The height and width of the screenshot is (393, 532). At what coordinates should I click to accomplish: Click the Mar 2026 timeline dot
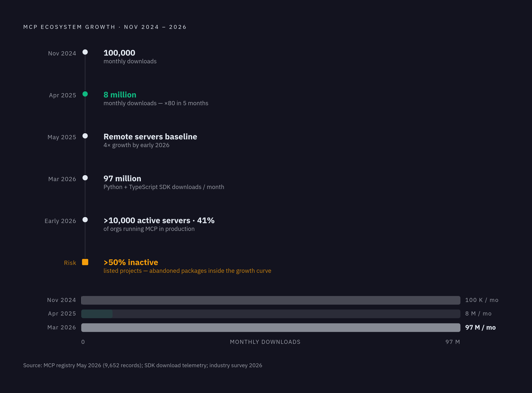(85, 178)
